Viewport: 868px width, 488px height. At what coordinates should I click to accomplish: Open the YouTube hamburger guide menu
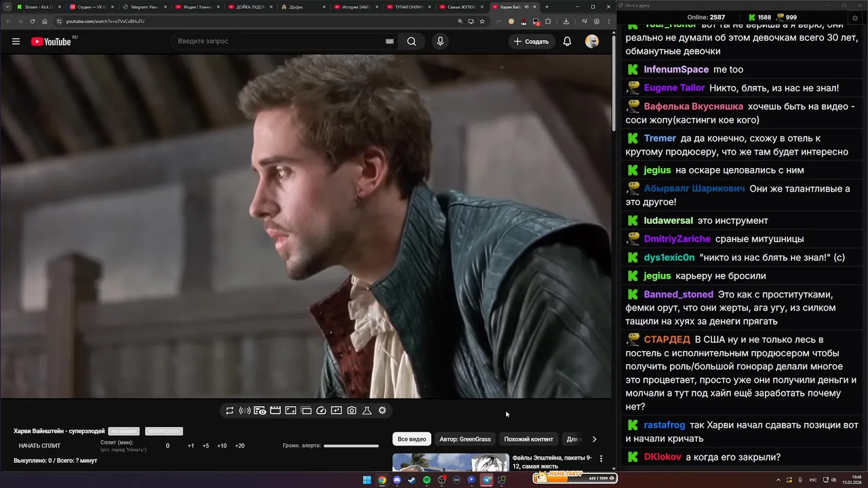pos(16,41)
